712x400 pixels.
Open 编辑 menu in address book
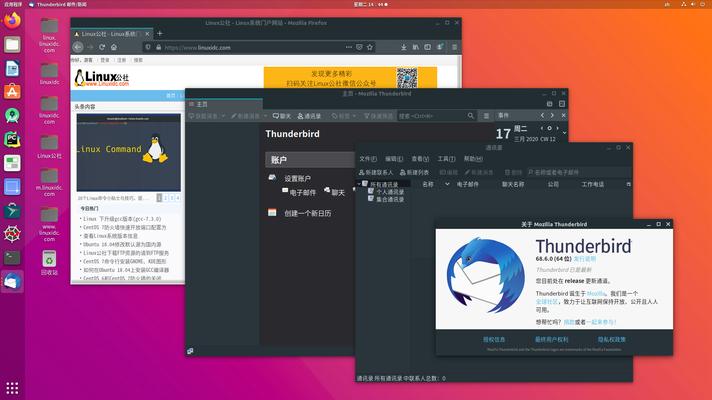pyautogui.click(x=394, y=159)
